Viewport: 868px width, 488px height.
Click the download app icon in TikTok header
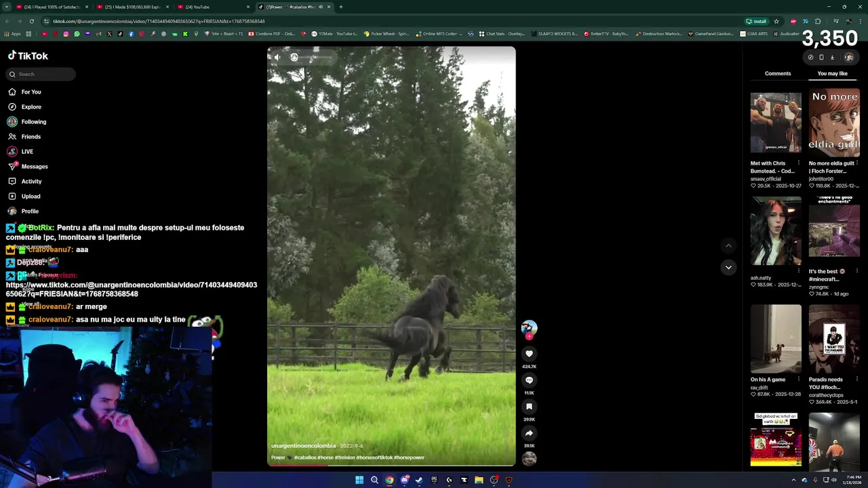click(x=832, y=58)
